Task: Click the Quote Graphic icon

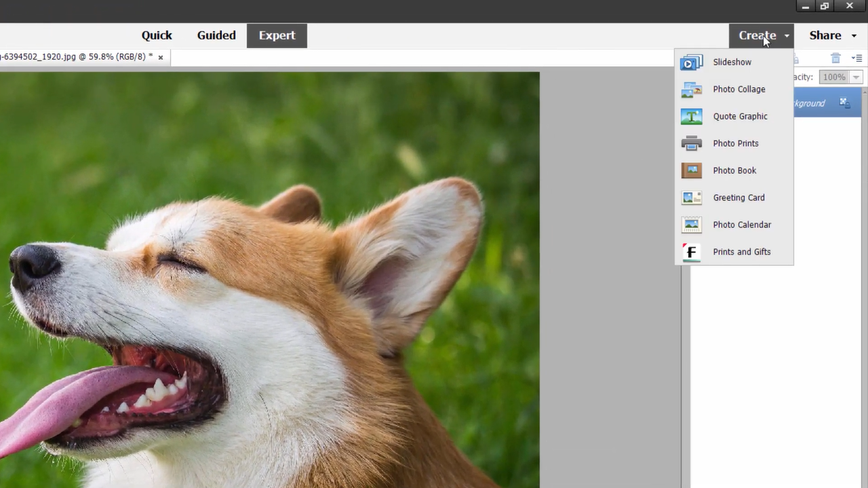Action: point(691,117)
